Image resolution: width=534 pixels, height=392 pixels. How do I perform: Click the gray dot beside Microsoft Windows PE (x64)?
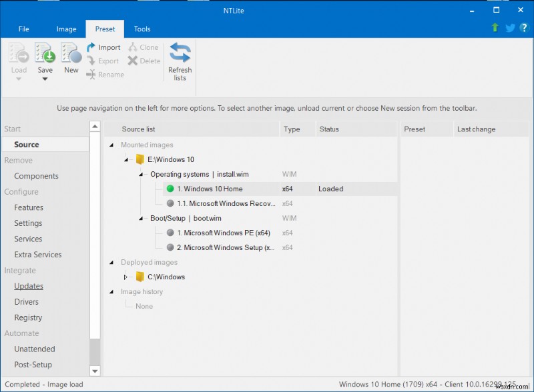click(172, 233)
